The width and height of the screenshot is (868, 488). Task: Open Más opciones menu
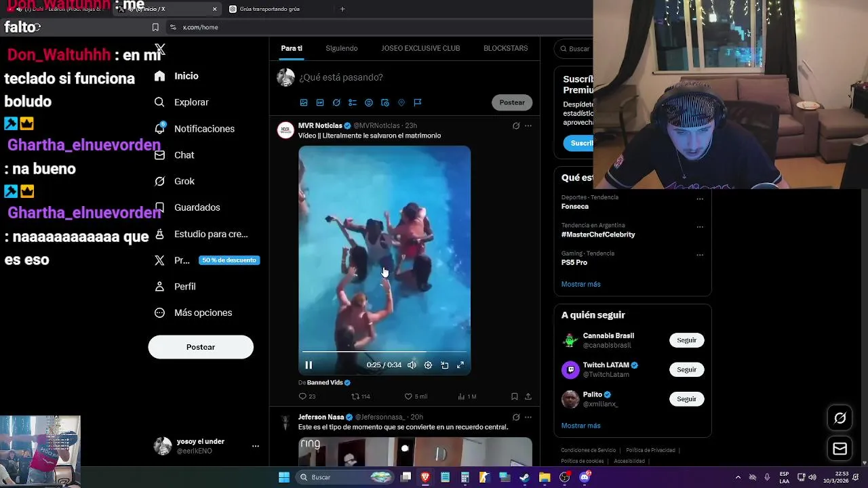pos(193,313)
